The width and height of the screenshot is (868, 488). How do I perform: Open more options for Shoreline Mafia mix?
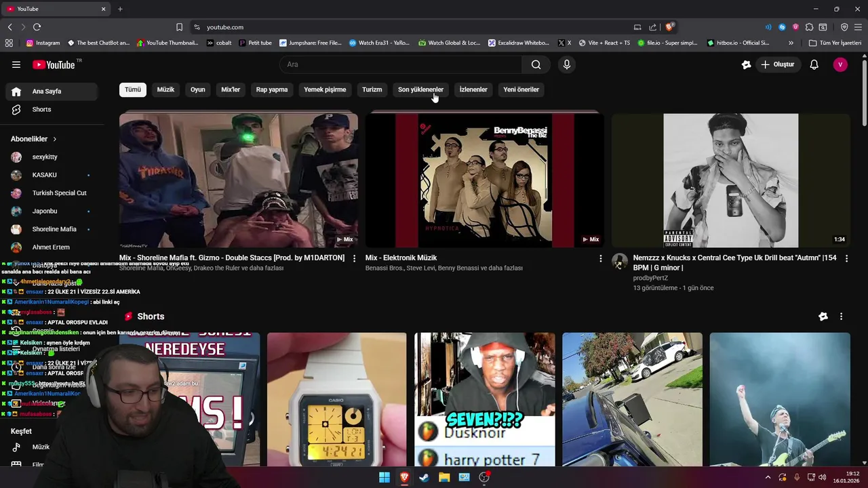354,258
